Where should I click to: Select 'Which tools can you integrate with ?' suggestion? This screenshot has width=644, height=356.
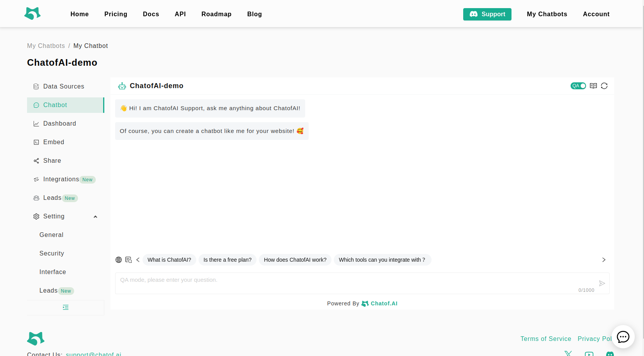click(x=382, y=260)
